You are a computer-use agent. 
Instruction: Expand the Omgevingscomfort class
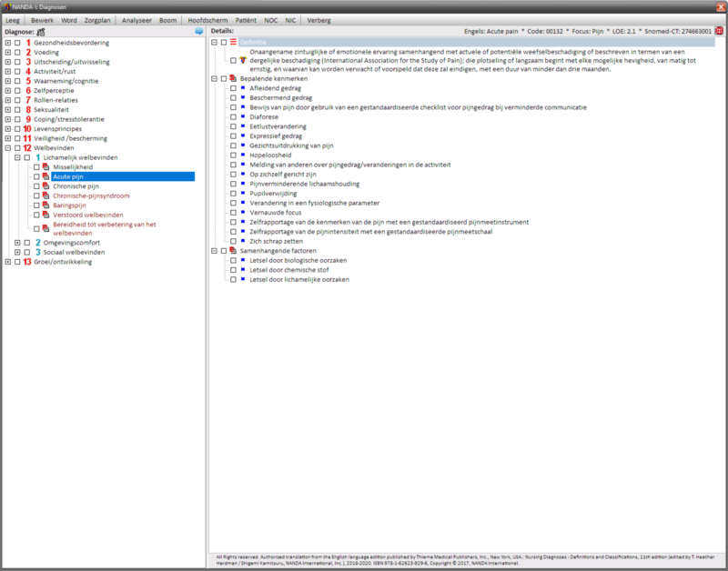point(17,243)
